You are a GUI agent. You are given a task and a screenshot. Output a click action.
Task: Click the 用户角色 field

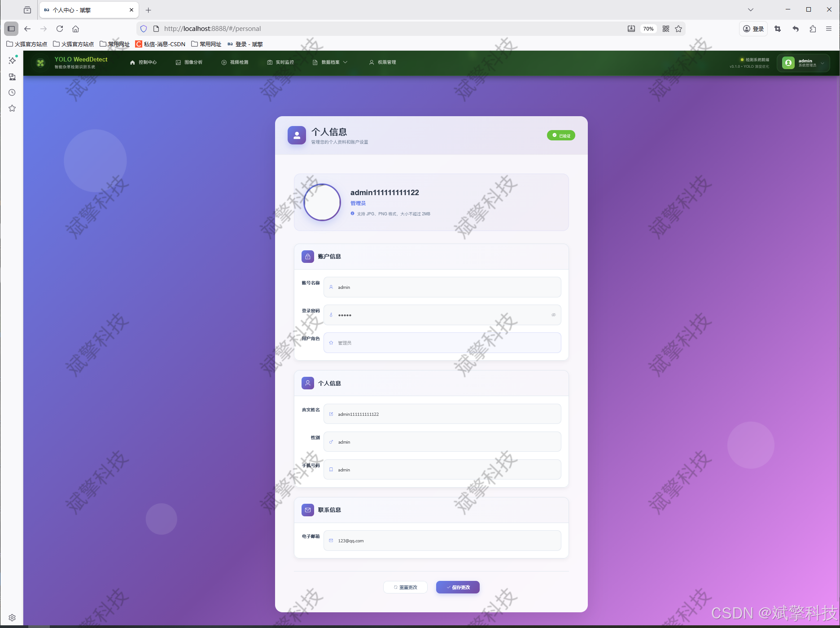[x=442, y=343]
